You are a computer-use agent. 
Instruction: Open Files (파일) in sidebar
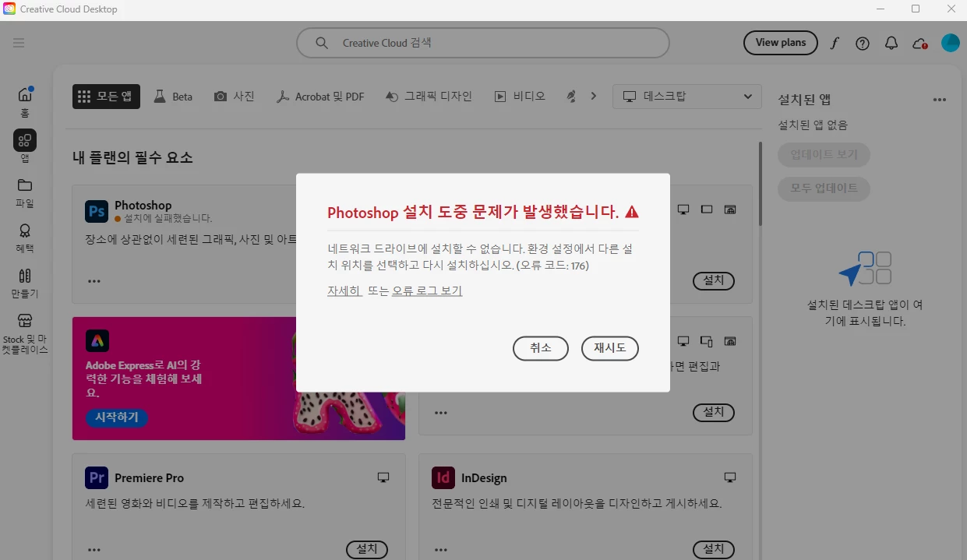pyautogui.click(x=25, y=192)
